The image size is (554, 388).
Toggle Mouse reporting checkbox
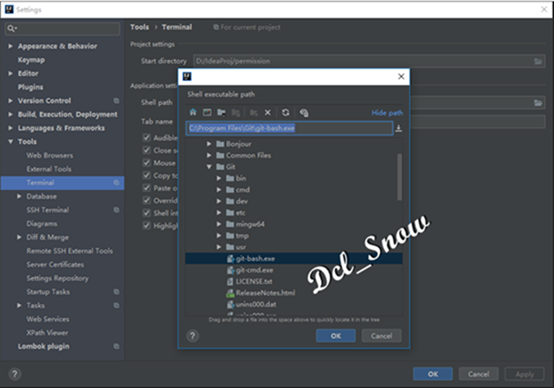click(147, 163)
